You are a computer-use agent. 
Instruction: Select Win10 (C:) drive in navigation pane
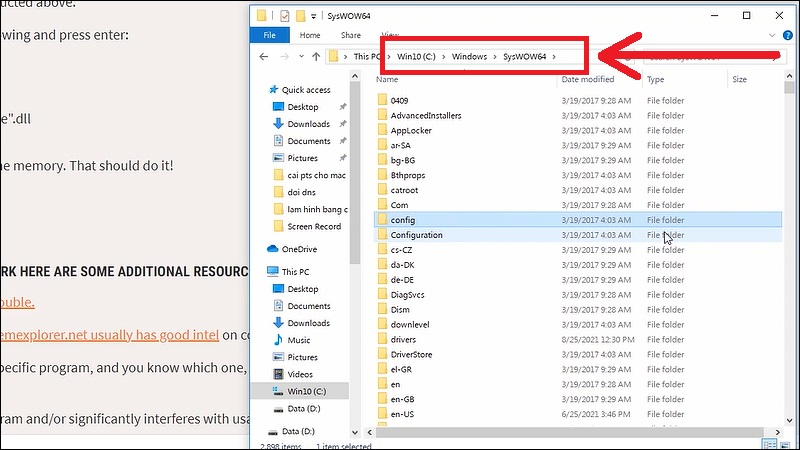tap(306, 391)
